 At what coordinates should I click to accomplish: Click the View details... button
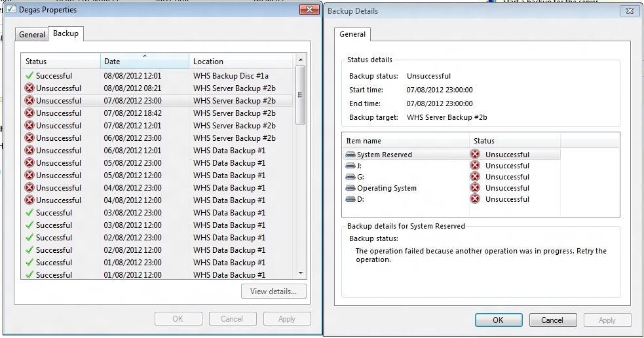coord(273,291)
